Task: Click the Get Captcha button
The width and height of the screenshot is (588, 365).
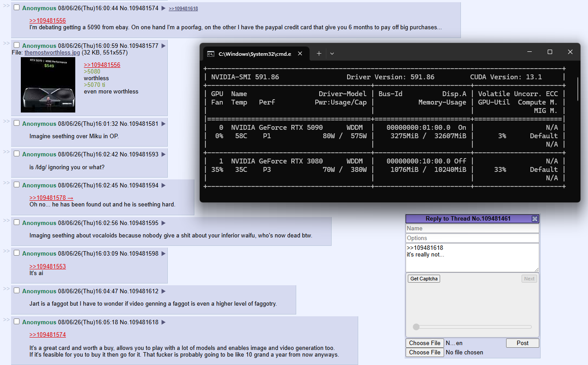Action: pyautogui.click(x=424, y=279)
